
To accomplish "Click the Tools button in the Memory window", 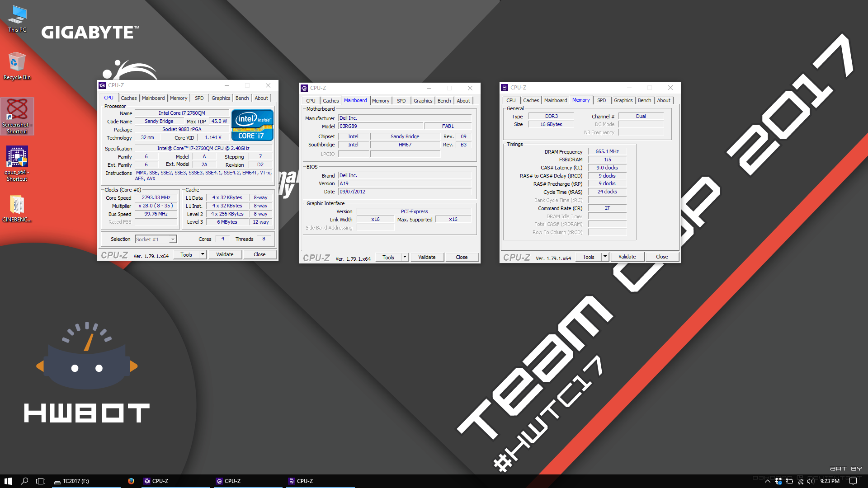I will (x=589, y=257).
